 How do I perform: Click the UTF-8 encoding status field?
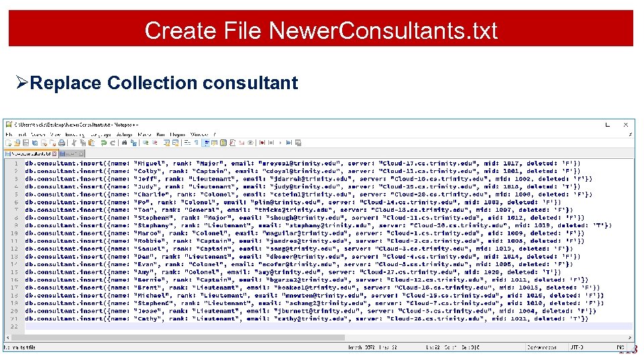tap(577, 347)
